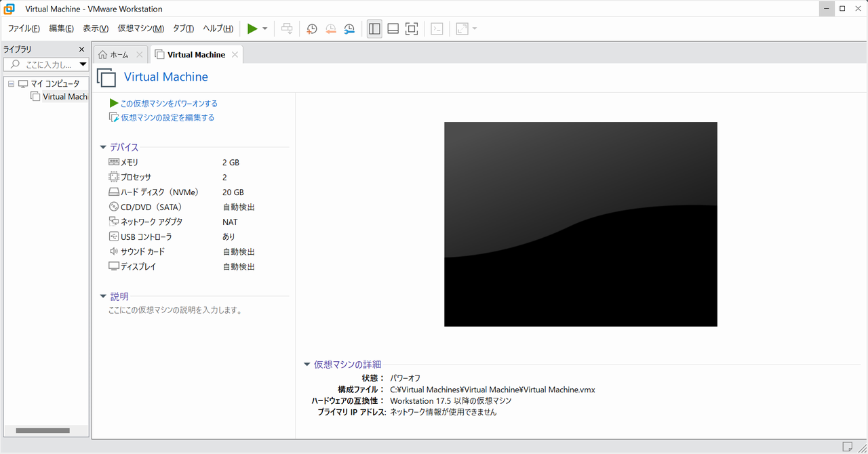Click the virtual machine preview thumbnail

click(x=580, y=224)
